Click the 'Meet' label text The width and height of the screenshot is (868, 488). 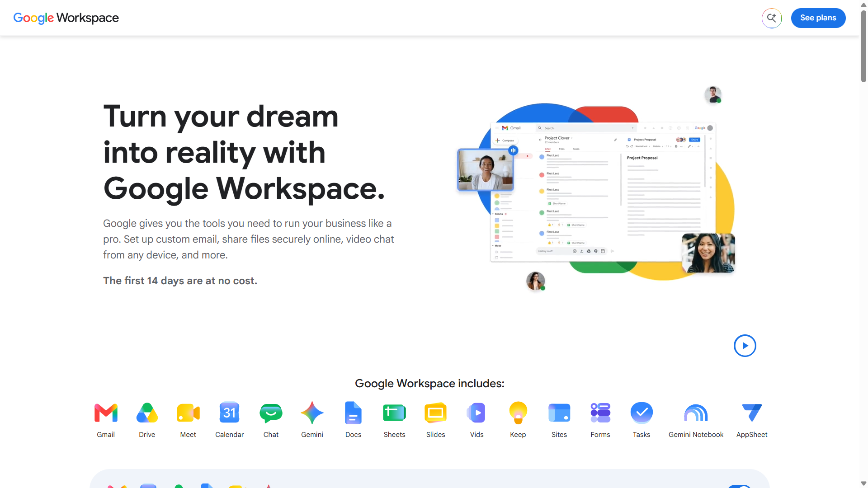point(188,435)
